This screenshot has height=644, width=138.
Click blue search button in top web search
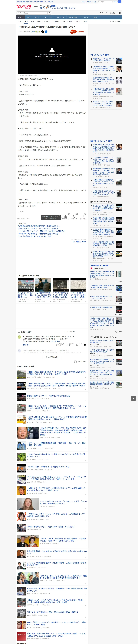click(120, 2)
